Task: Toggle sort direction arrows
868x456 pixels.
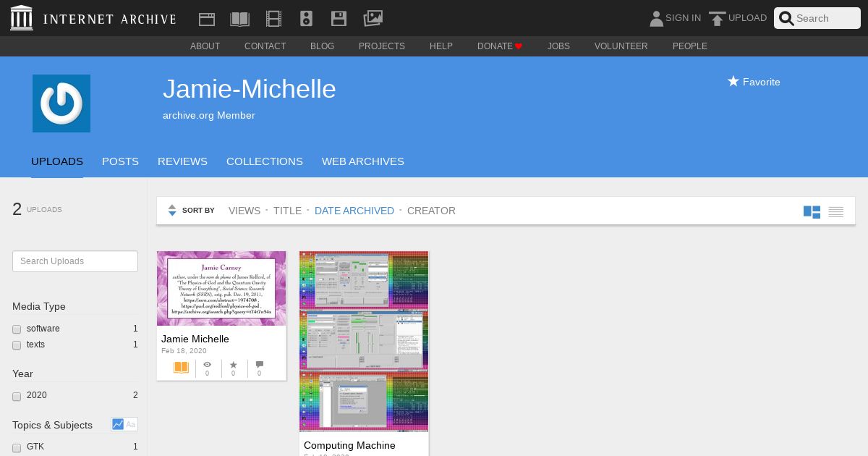Action: point(172,211)
